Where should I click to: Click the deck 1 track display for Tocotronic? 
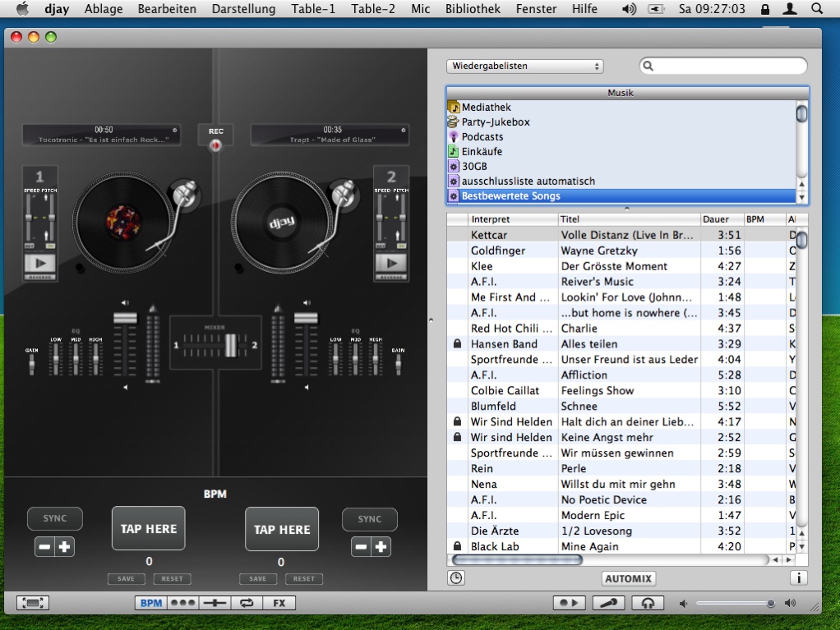tap(102, 135)
